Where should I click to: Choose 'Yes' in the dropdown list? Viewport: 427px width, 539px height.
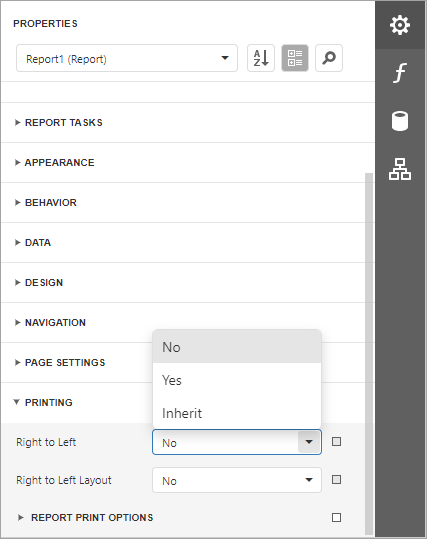click(237, 380)
